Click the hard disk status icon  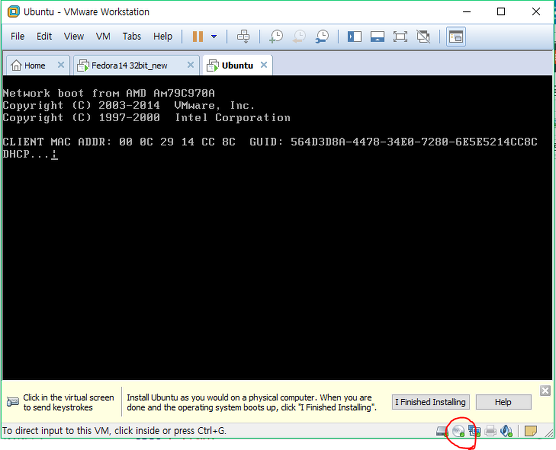click(x=442, y=431)
